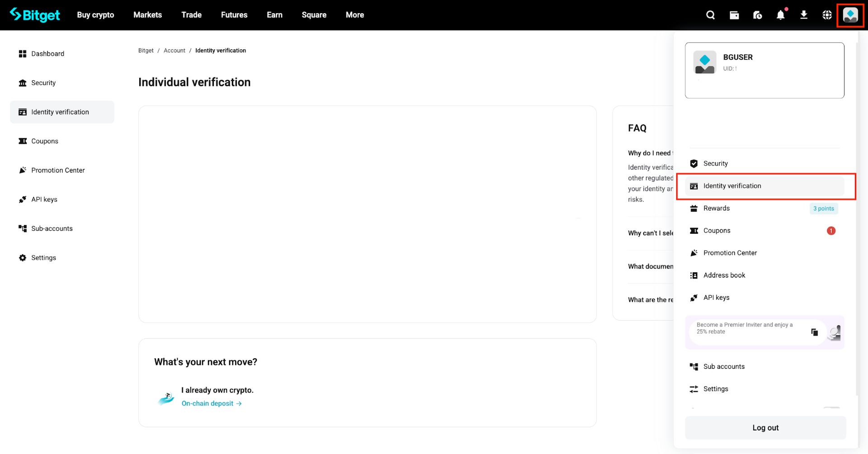Open Earn menu

[x=274, y=15]
